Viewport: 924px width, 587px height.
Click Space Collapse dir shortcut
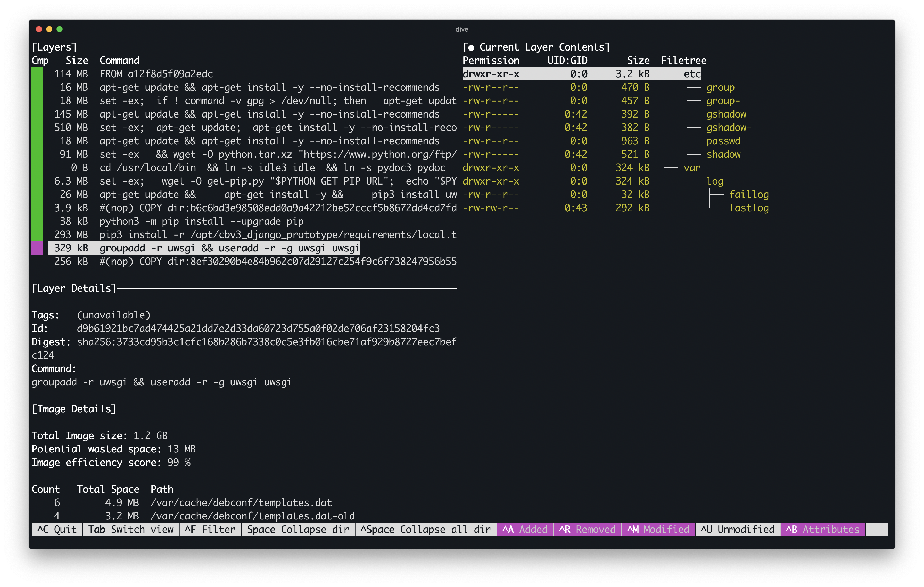pyautogui.click(x=298, y=529)
